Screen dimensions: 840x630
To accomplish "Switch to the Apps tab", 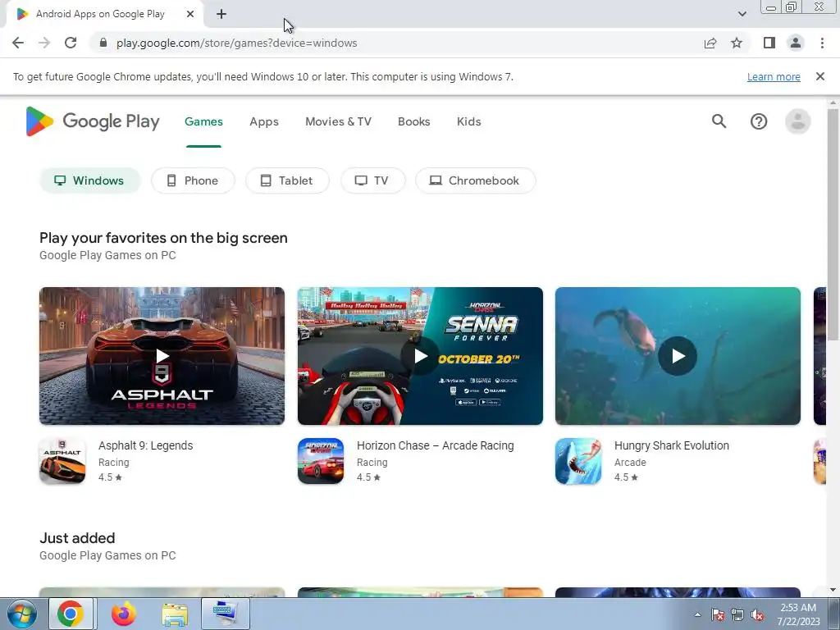I will click(x=264, y=121).
